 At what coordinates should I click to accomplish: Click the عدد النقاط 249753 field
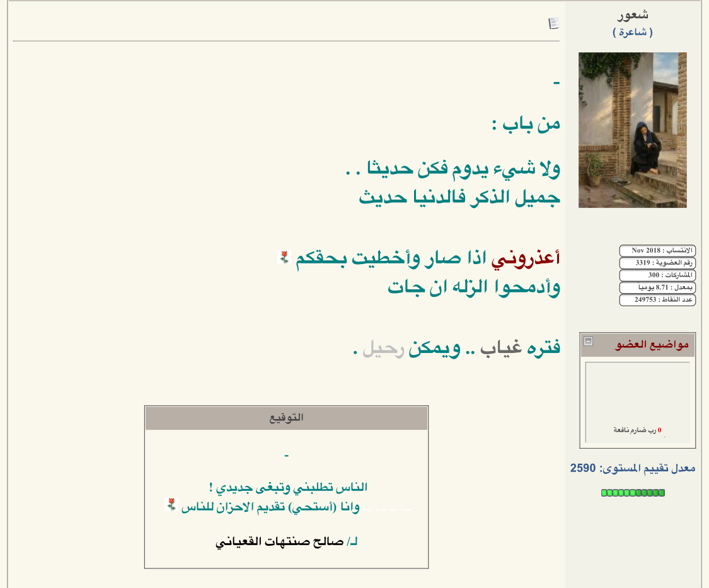pyautogui.click(x=657, y=299)
